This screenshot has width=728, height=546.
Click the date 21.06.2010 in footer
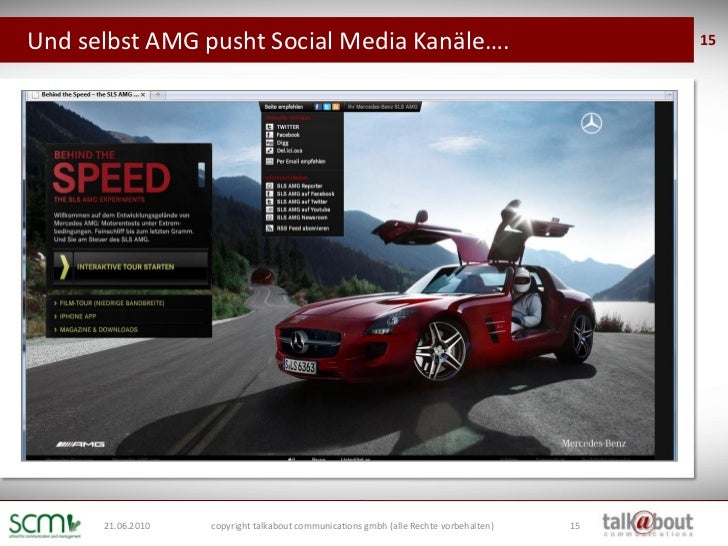[127, 526]
